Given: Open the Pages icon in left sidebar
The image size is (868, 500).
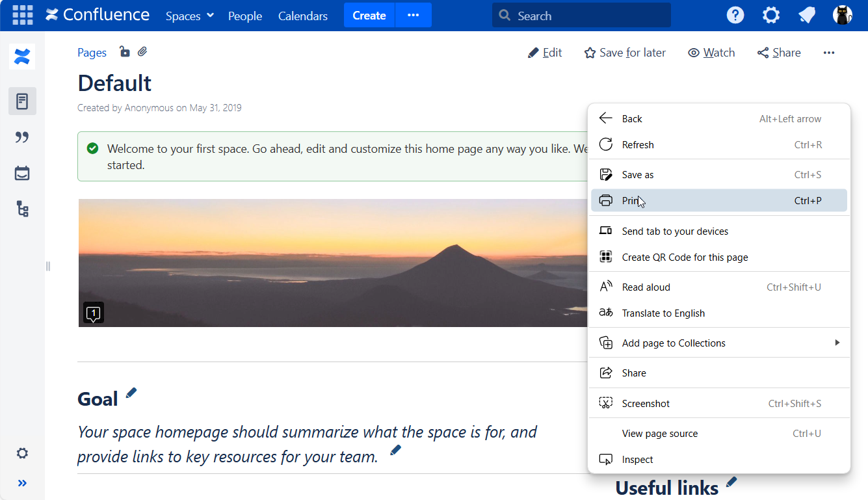Looking at the screenshot, I should tap(22, 101).
